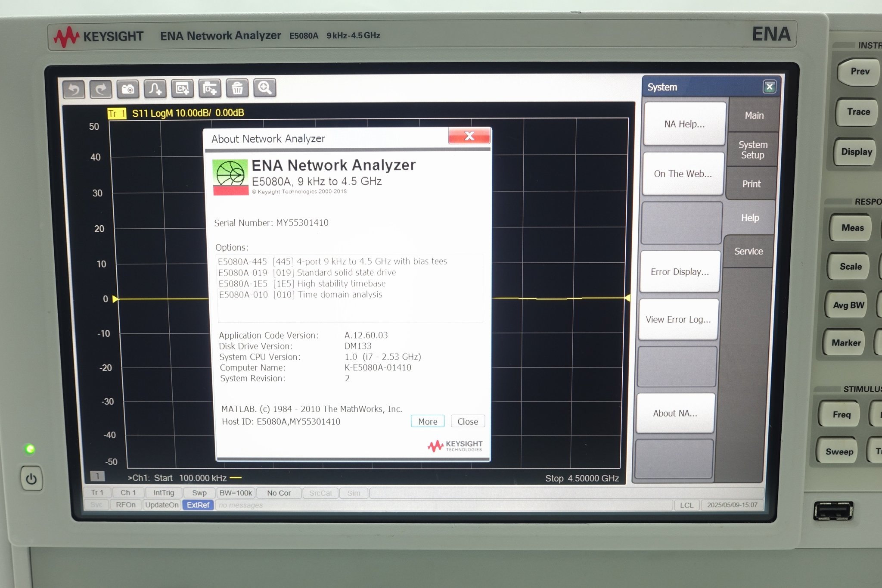This screenshot has width=882, height=588.
Task: Click the LCL status cell
Action: (x=687, y=505)
